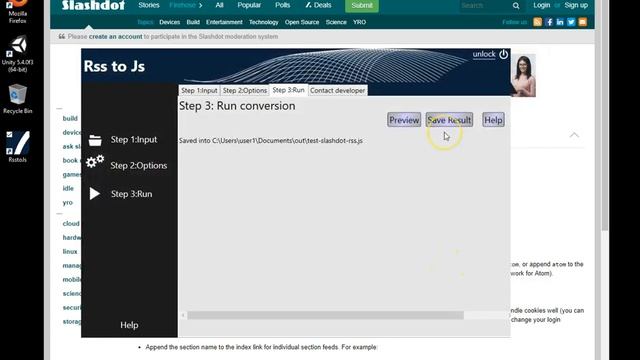Screen dimensions: 640x360
Task: Switch to the Step 1:Input tab
Action: coord(199,91)
